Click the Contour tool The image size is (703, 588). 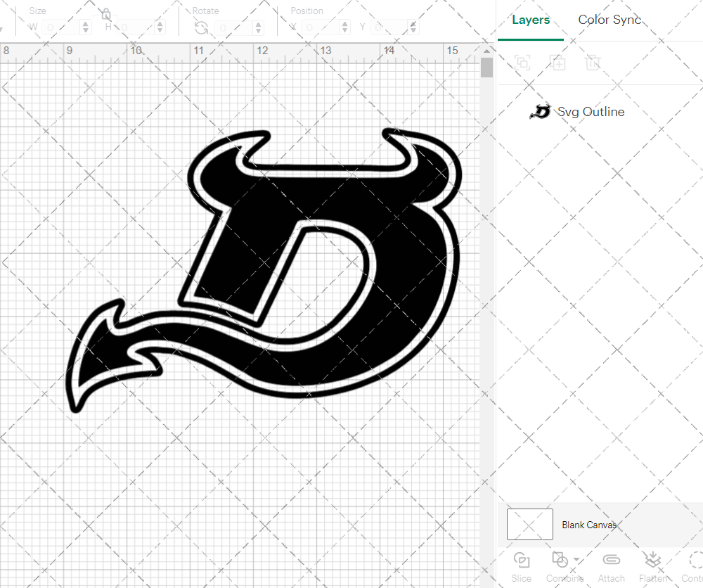click(x=693, y=567)
